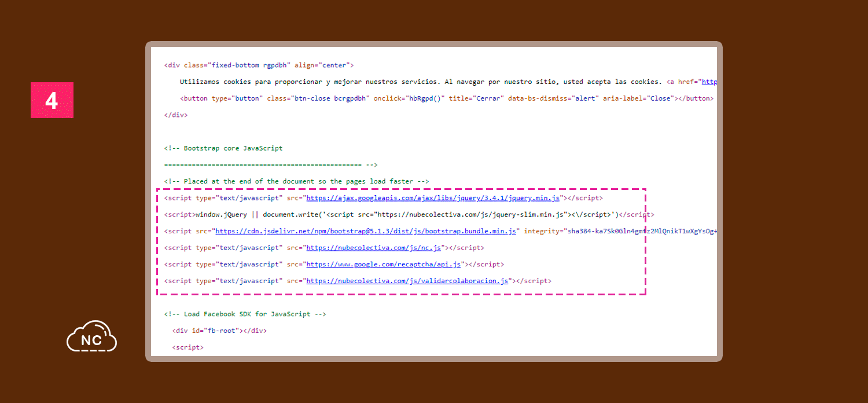Click the row of equals signs comment line
The width and height of the screenshot is (868, 403).
tap(271, 165)
